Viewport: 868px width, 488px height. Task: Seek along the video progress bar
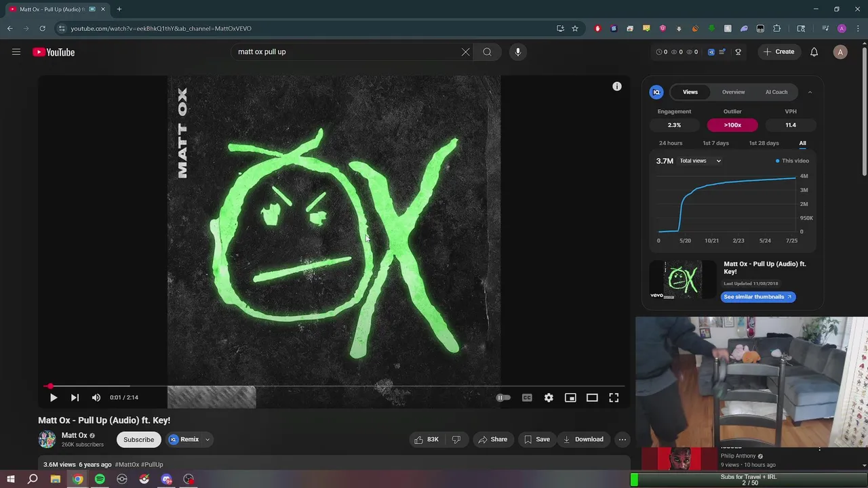pos(334,386)
